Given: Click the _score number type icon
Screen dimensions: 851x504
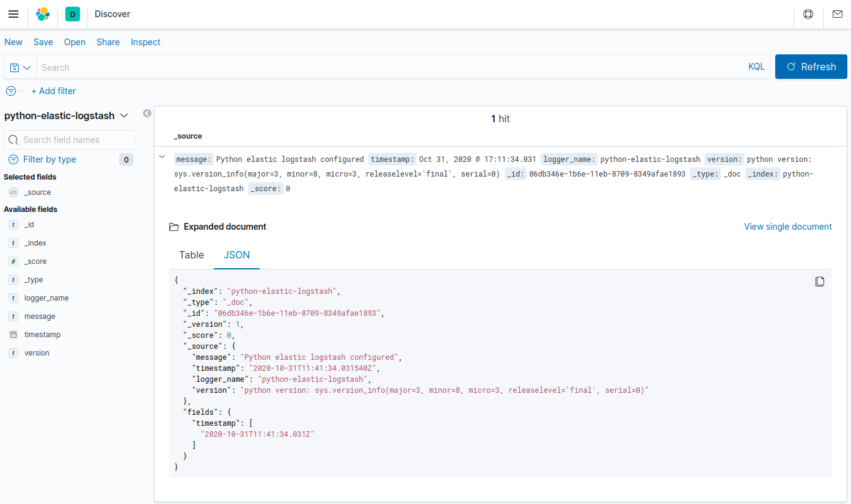Looking at the screenshot, I should pos(13,261).
